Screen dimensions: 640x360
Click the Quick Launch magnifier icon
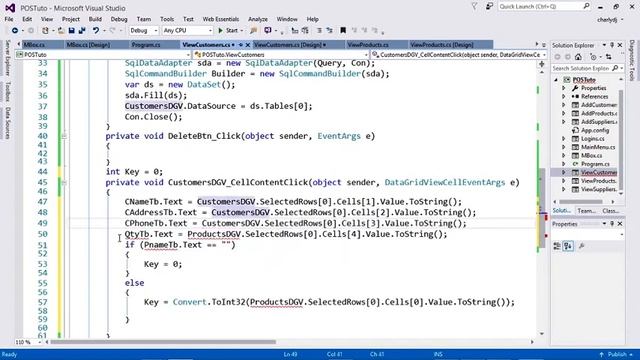pos(586,7)
